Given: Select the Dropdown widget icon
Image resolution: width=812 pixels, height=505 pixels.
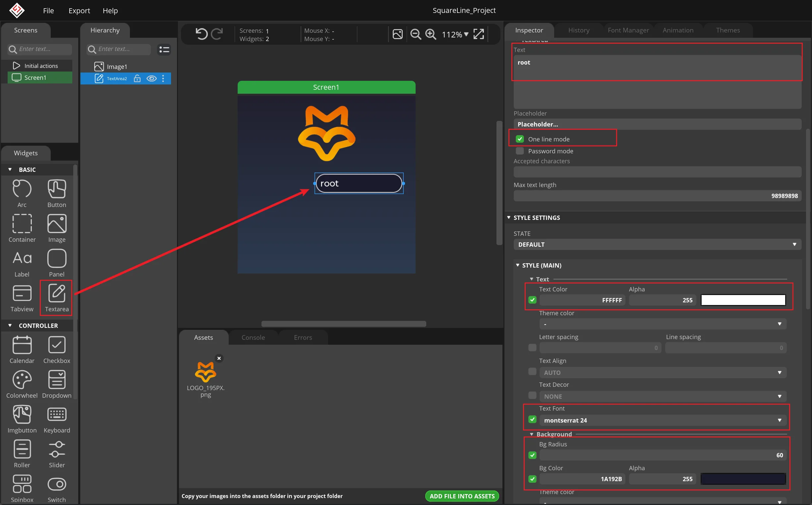Looking at the screenshot, I should (56, 380).
